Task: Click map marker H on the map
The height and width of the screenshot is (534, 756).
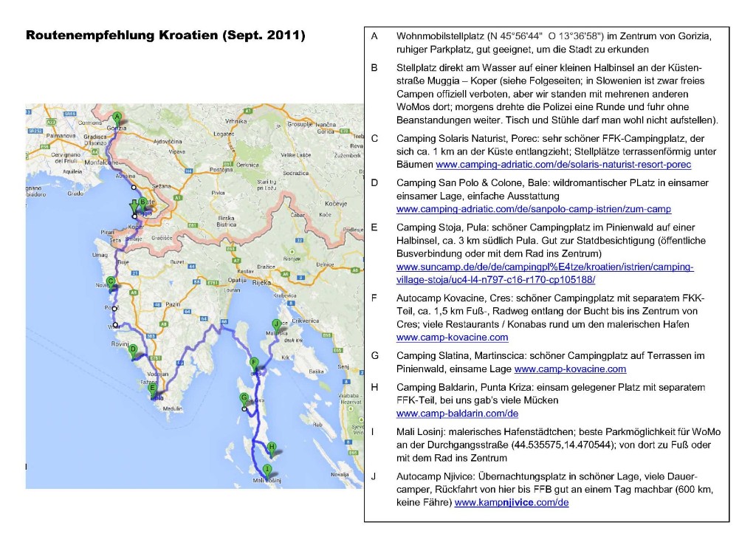Action: click(x=272, y=448)
